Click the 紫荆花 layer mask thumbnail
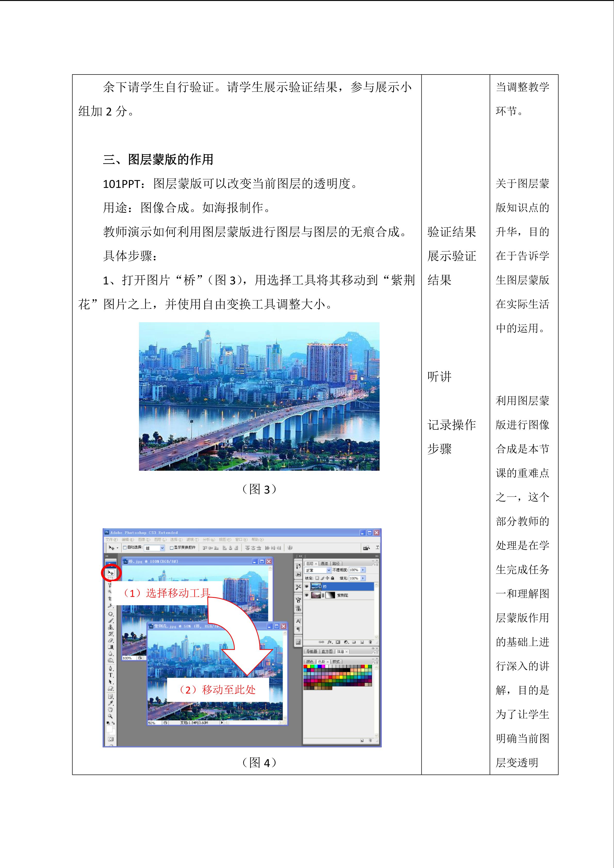Image resolution: width=614 pixels, height=868 pixels. tap(330, 595)
